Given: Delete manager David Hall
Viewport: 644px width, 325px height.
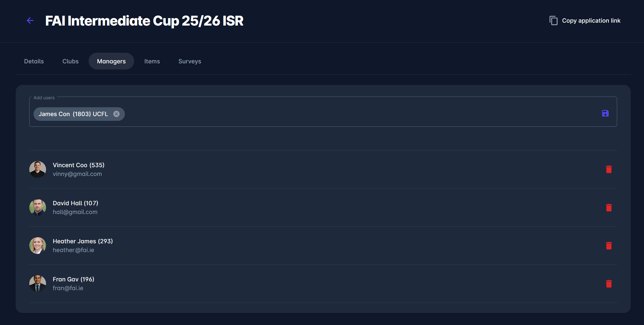Looking at the screenshot, I should coord(609,208).
